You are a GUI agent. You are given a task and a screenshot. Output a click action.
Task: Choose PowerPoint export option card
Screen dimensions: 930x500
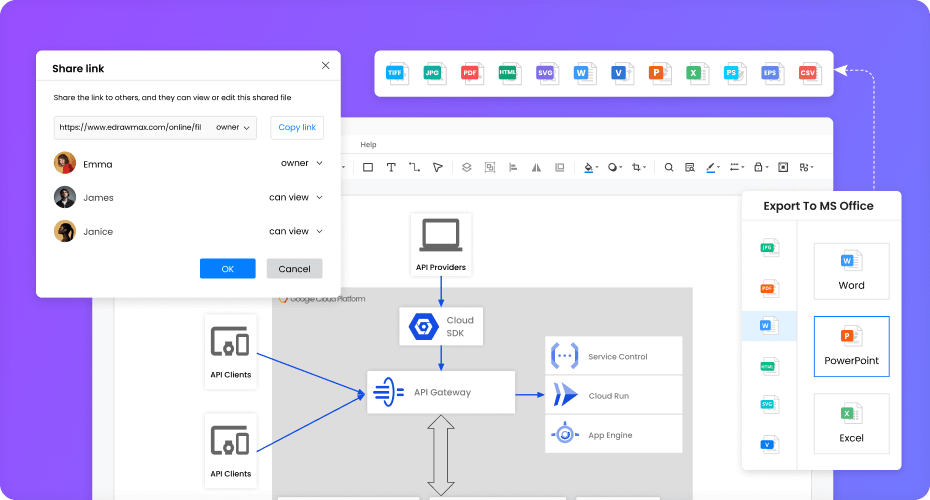point(851,346)
